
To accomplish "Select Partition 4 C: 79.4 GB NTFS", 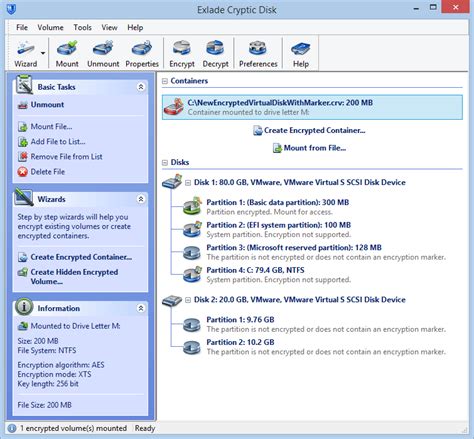I will [255, 270].
